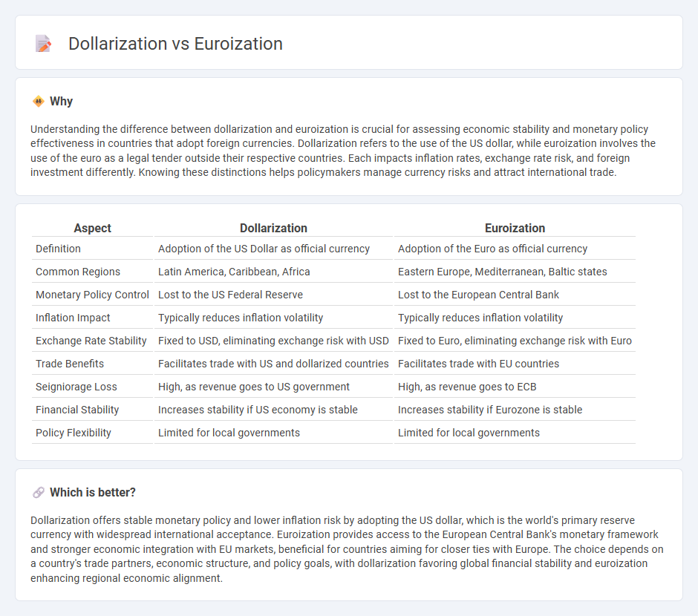
Task: Click the orange diamond icon next to Why
Action: point(39,102)
